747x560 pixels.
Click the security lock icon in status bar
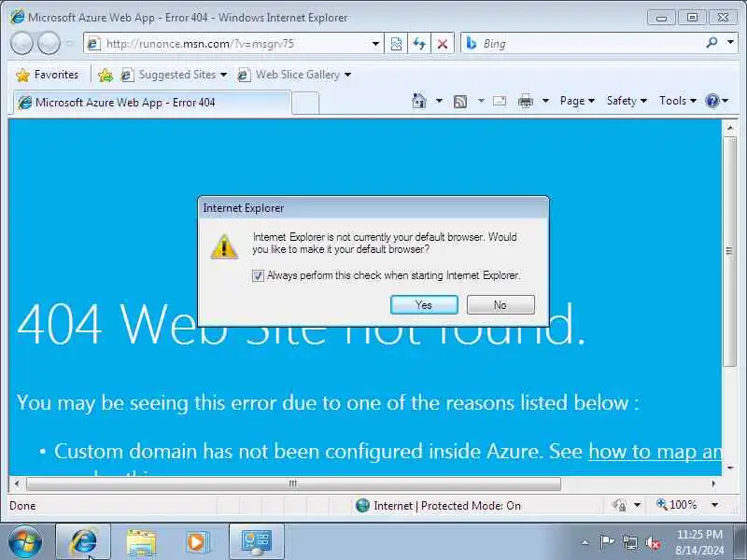click(620, 505)
